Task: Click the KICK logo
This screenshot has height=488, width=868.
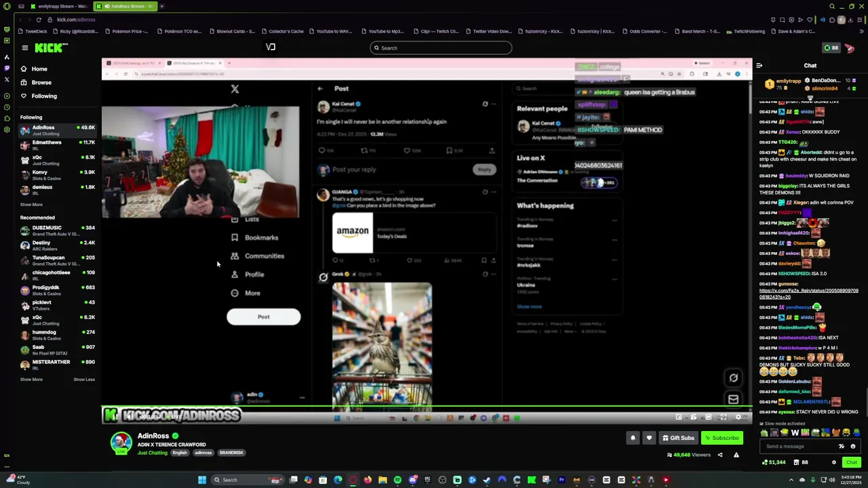Action: coord(51,47)
